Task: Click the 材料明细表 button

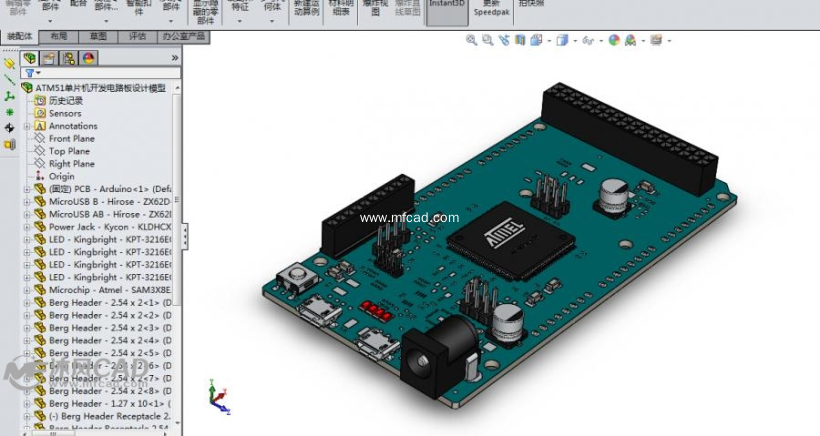Action: [341, 8]
